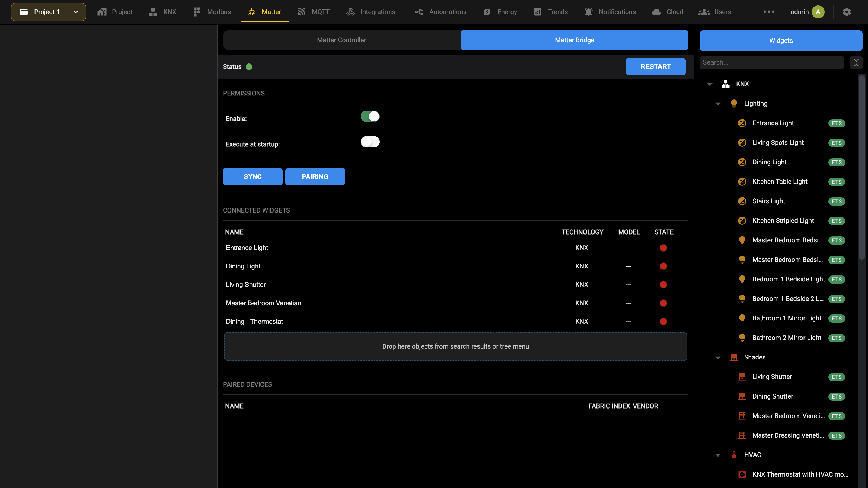868x488 pixels.
Task: Click the admin avatar icon
Action: click(x=818, y=12)
